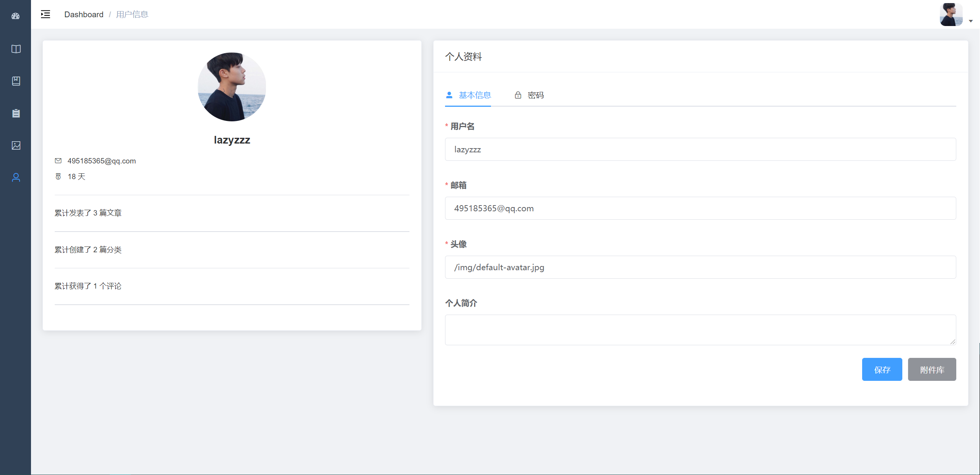Click the 邮箱 email input field
This screenshot has width=980, height=475.
[x=700, y=209]
